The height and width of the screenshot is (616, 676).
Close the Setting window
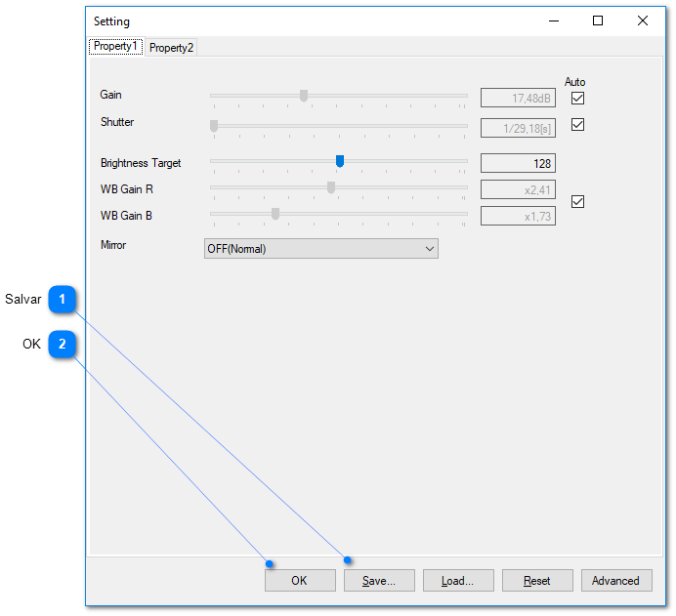click(643, 21)
